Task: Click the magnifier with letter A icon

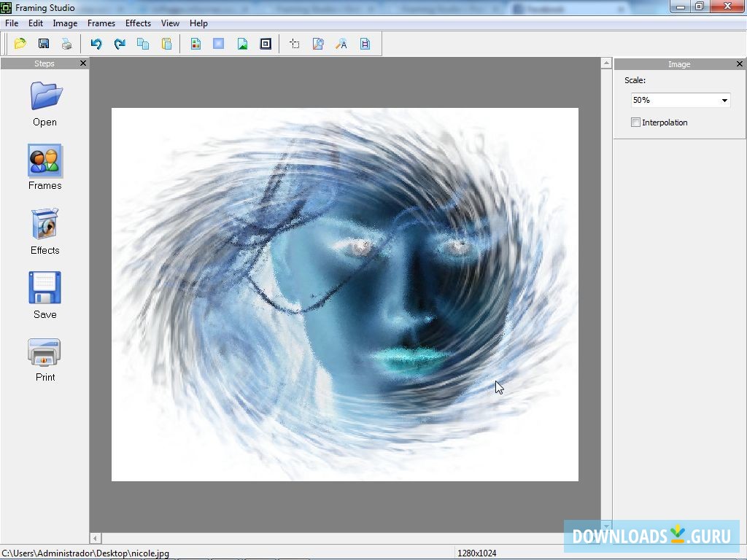Action: 341,44
